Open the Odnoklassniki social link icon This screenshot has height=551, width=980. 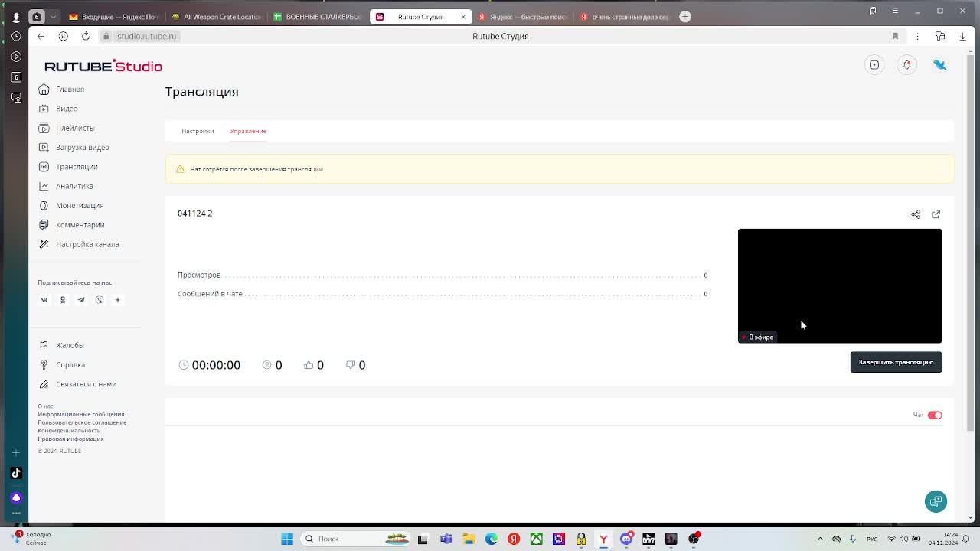(x=63, y=300)
